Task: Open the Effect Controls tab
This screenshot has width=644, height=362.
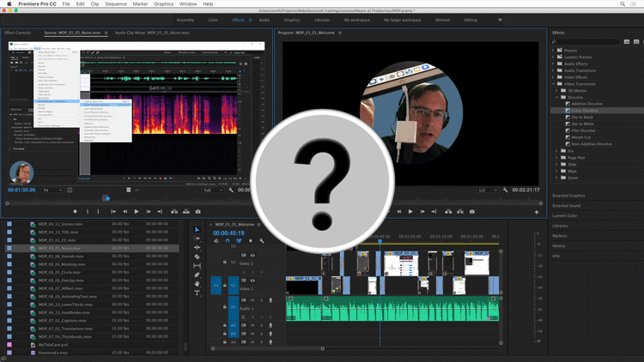Action: [18, 33]
